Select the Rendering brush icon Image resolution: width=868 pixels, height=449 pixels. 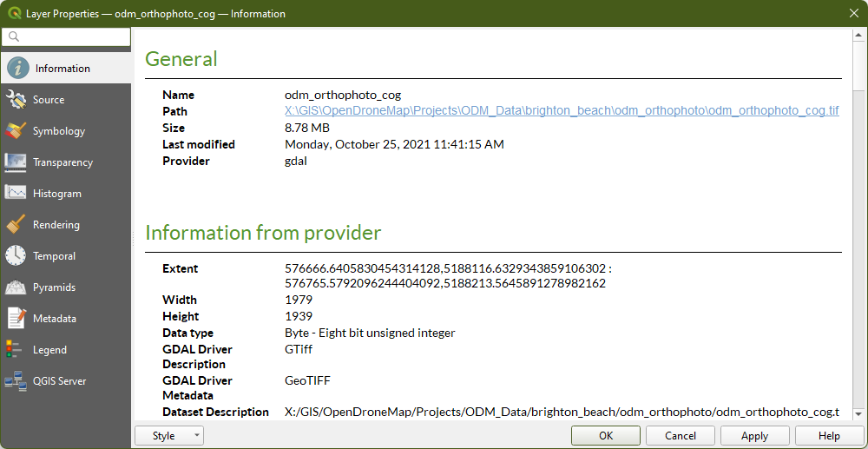(16, 225)
